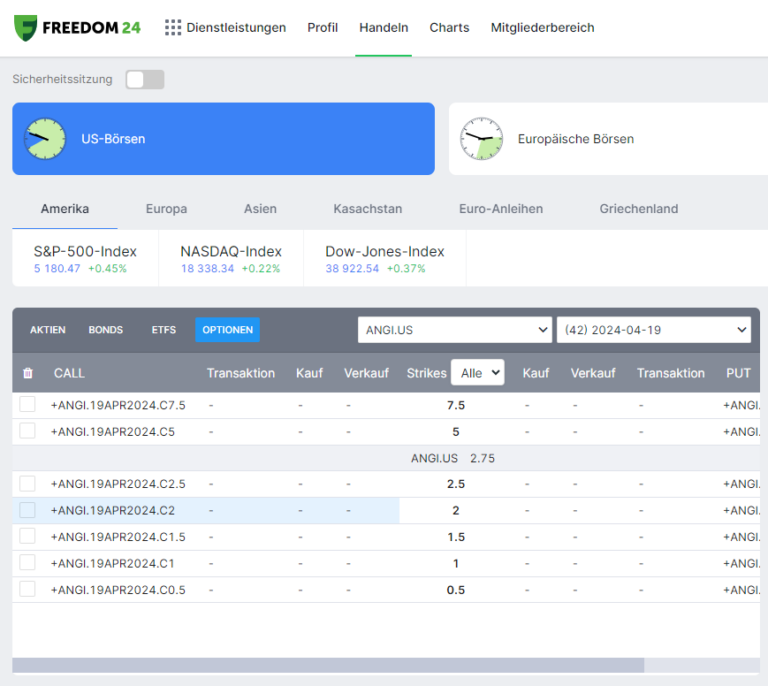
Task: Click the Dow-Jones value 38 922.54
Action: pyautogui.click(x=352, y=268)
